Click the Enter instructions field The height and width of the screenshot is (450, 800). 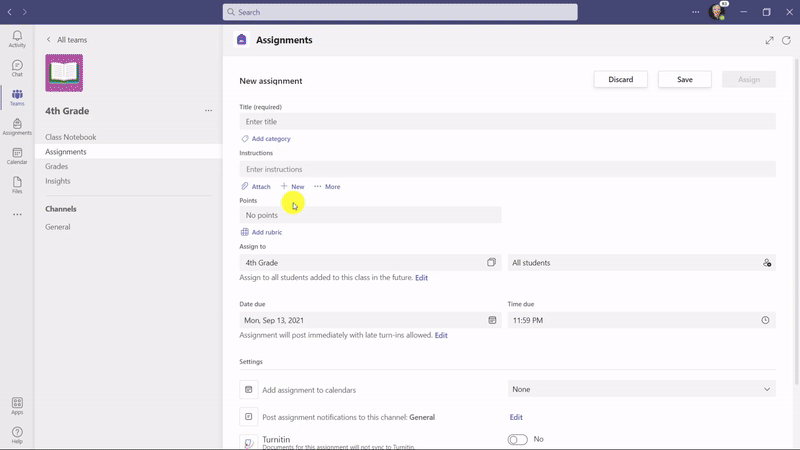[x=507, y=169]
